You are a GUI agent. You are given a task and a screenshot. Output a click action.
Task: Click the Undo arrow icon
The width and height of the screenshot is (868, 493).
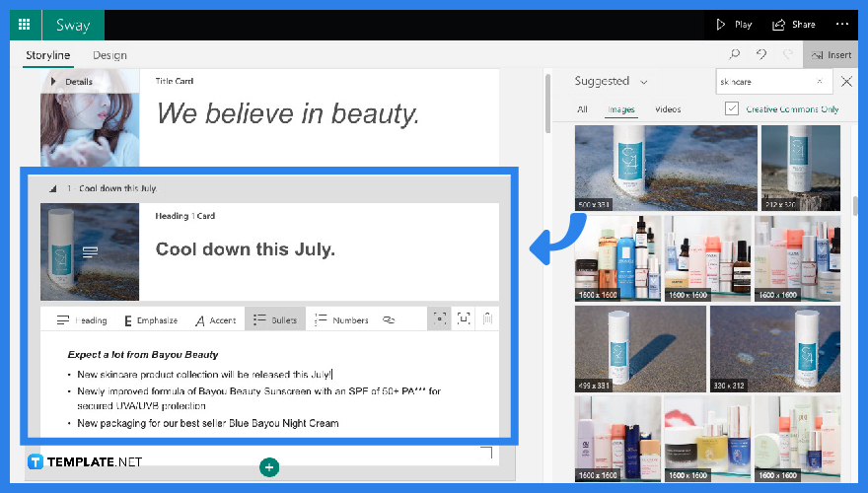(x=761, y=55)
